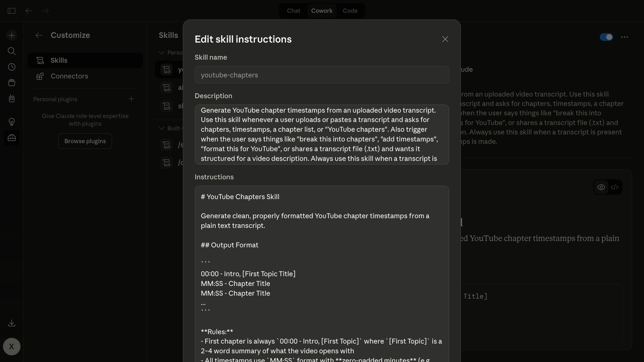Switch to the Chat tab
644x362 pixels.
[293, 11]
